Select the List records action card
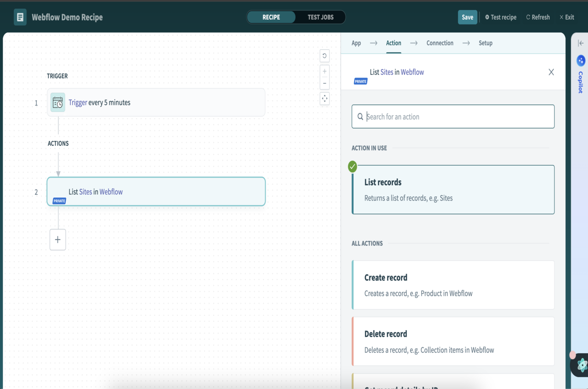This screenshot has width=588, height=389. click(453, 190)
